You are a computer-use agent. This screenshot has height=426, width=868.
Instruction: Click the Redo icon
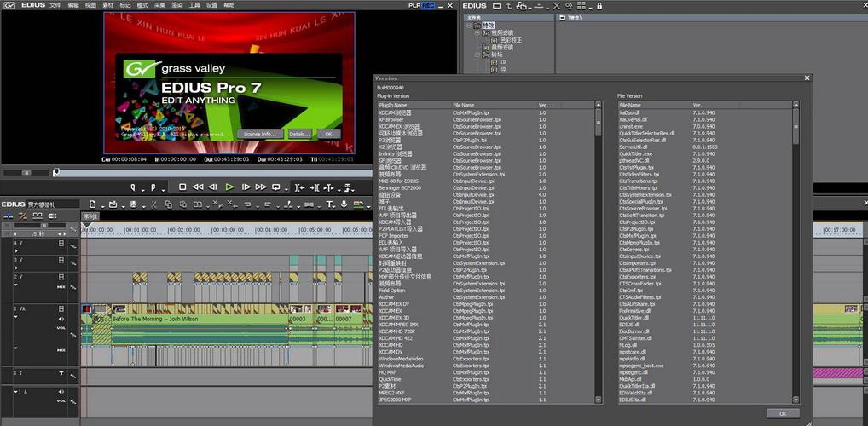(x=268, y=204)
